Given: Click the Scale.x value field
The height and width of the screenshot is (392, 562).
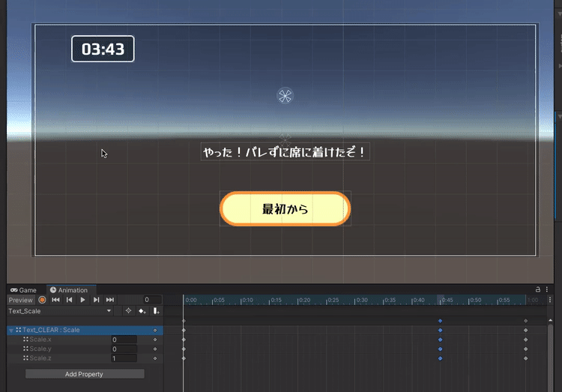Looking at the screenshot, I should point(124,340).
